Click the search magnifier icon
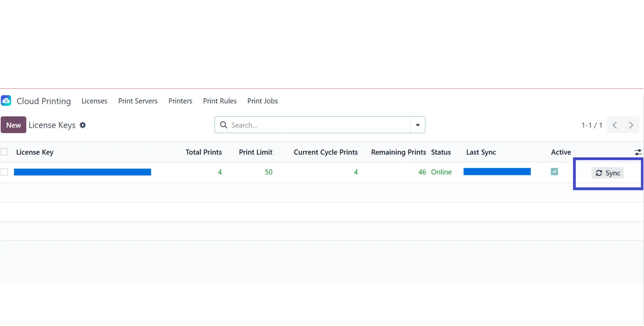This screenshot has width=644, height=326. tap(223, 125)
